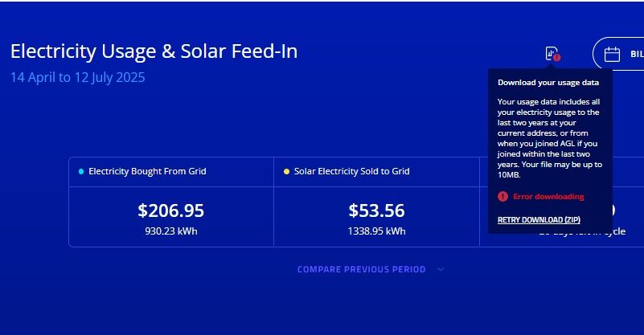Click the red error icon beside Error downloading
The image size is (644, 335).
502,196
